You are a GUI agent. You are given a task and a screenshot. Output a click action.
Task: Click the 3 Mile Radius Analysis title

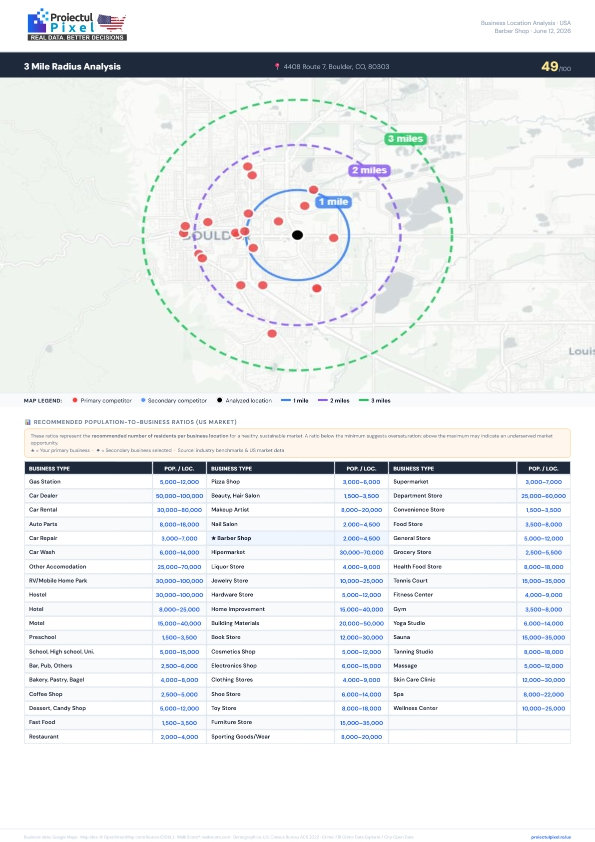72,67
